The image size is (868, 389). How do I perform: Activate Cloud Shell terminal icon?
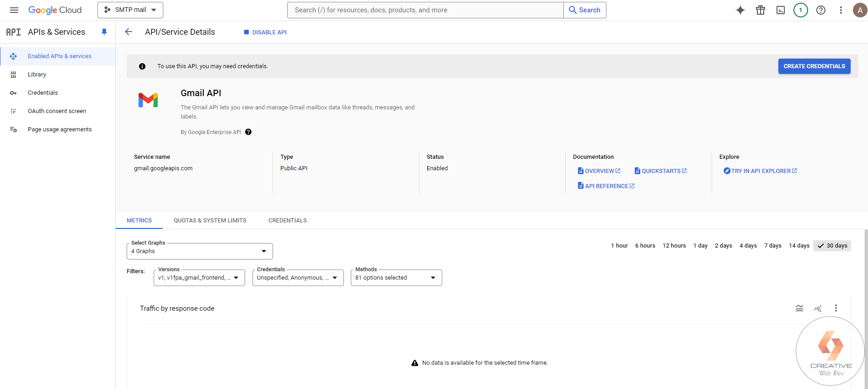click(x=781, y=10)
